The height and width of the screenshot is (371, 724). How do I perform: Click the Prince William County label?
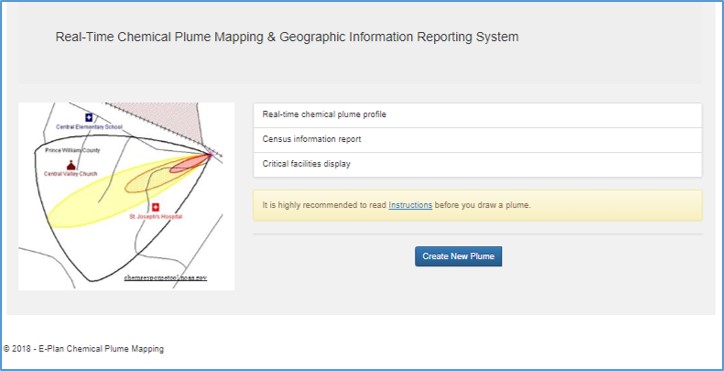pyautogui.click(x=72, y=150)
